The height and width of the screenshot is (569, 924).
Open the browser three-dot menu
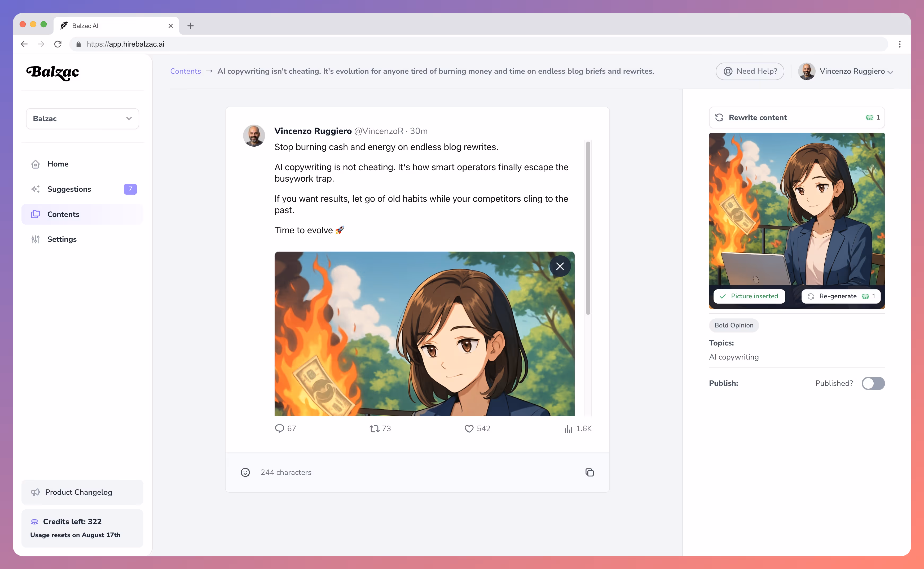900,44
